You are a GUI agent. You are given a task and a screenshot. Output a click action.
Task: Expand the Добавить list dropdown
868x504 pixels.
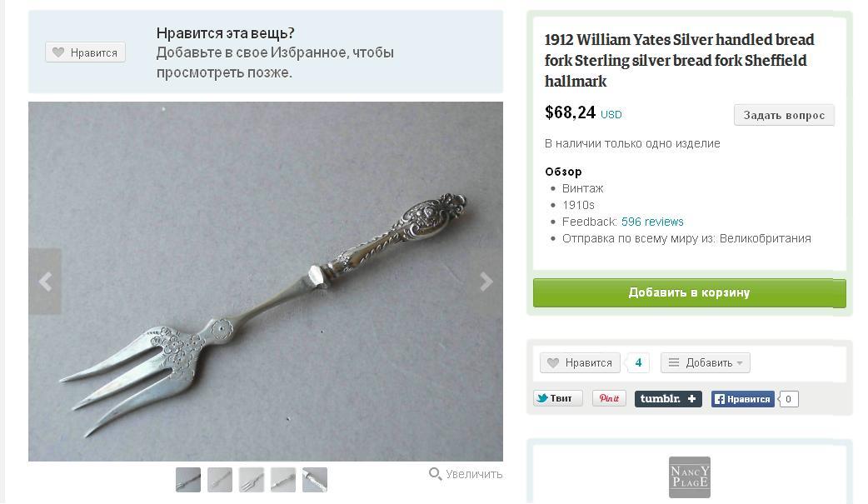pos(706,362)
